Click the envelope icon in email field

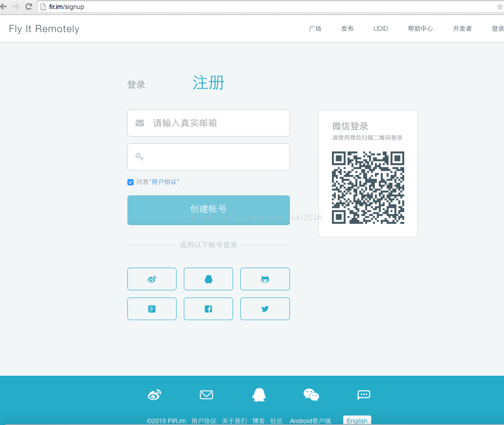pyautogui.click(x=140, y=123)
